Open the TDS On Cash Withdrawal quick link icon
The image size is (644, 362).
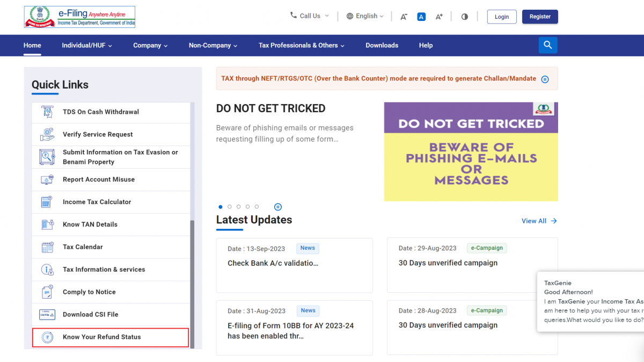[x=46, y=112]
